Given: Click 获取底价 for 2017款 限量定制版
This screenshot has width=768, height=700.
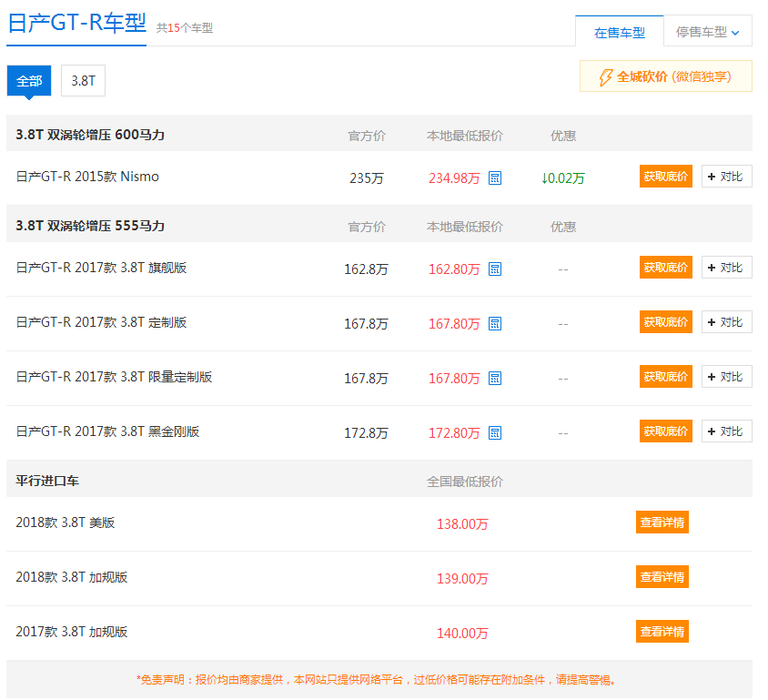Looking at the screenshot, I should (666, 377).
